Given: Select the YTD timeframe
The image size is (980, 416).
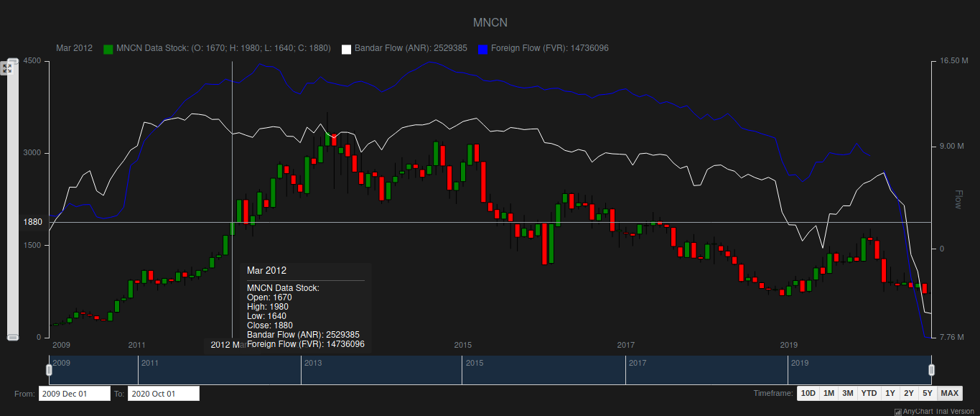Looking at the screenshot, I should tap(869, 393).
